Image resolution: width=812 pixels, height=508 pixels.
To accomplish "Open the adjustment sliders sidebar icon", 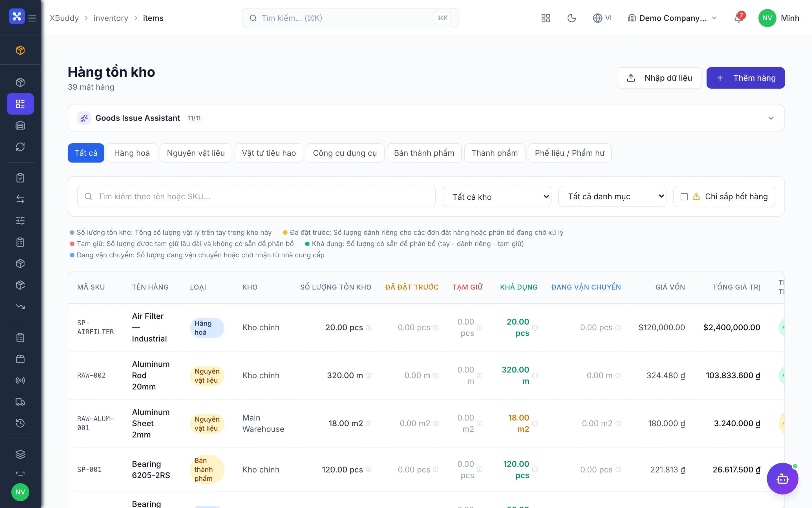I will click(x=20, y=221).
